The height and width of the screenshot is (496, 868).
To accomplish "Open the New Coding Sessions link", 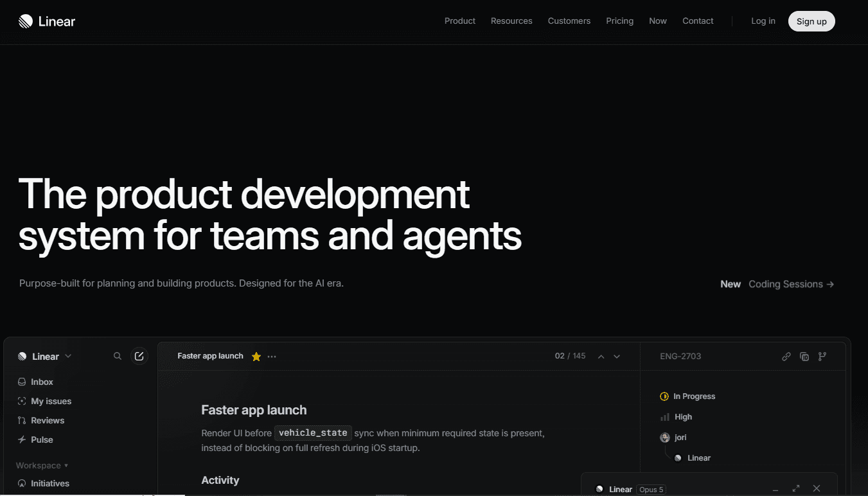I will coord(777,284).
